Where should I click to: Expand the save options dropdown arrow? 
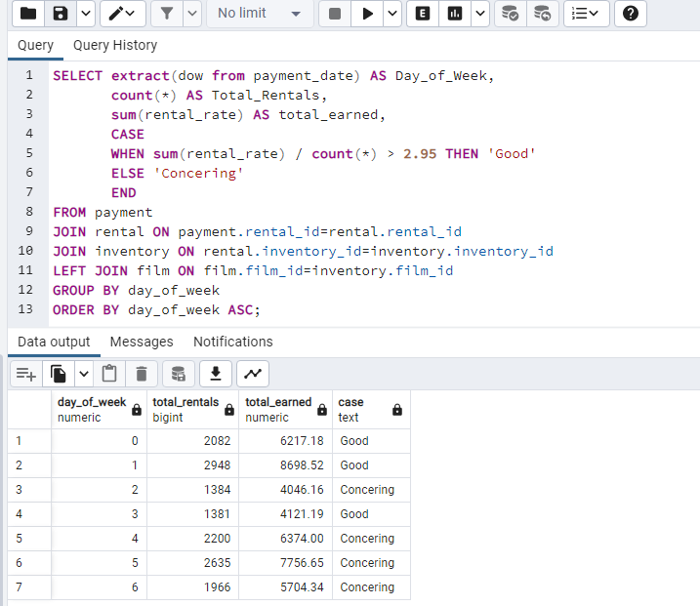(86, 14)
